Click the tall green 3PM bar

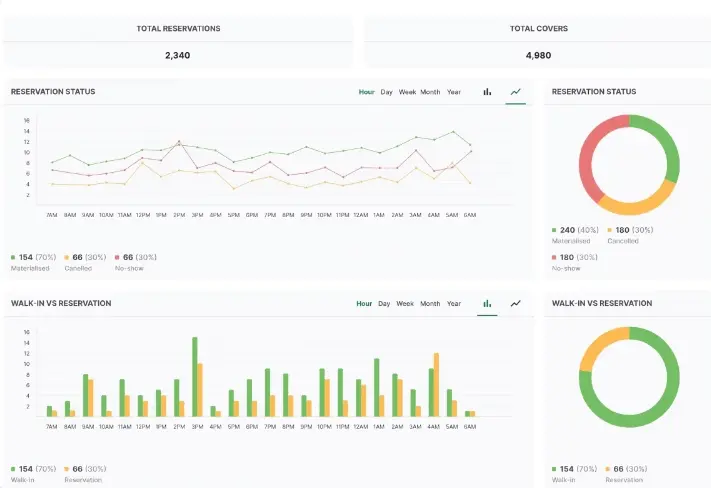(x=195, y=376)
